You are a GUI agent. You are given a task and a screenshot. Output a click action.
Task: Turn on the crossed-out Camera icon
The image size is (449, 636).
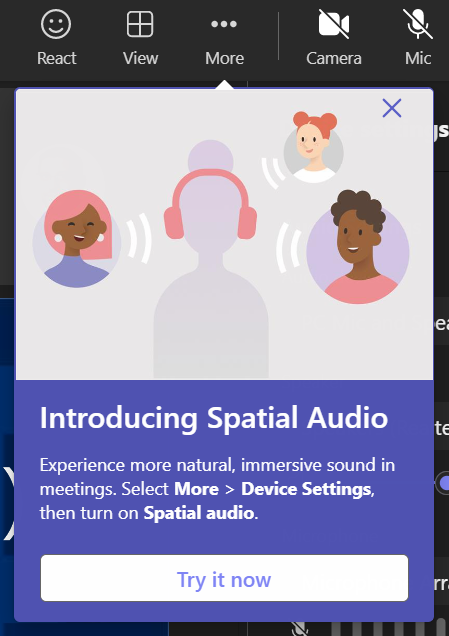click(334, 24)
